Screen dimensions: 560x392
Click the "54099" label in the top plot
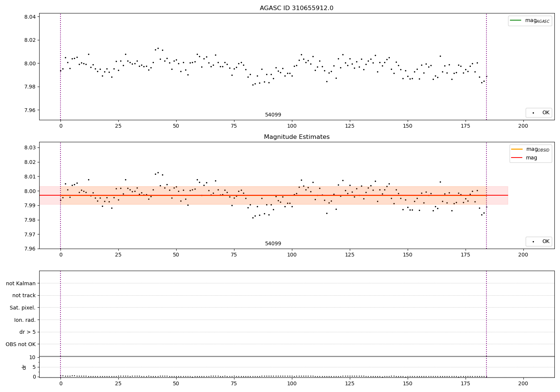pos(273,115)
